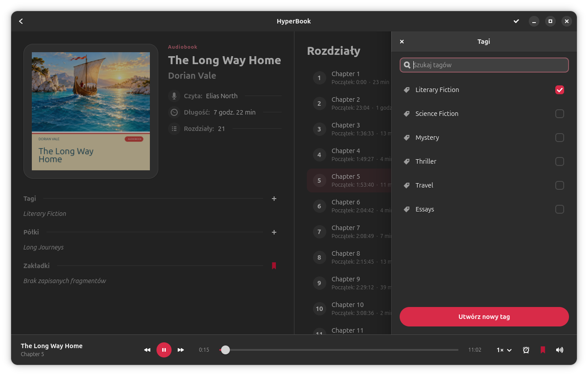Click the tag icon beside Essays
The width and height of the screenshot is (588, 376).
[x=407, y=209]
